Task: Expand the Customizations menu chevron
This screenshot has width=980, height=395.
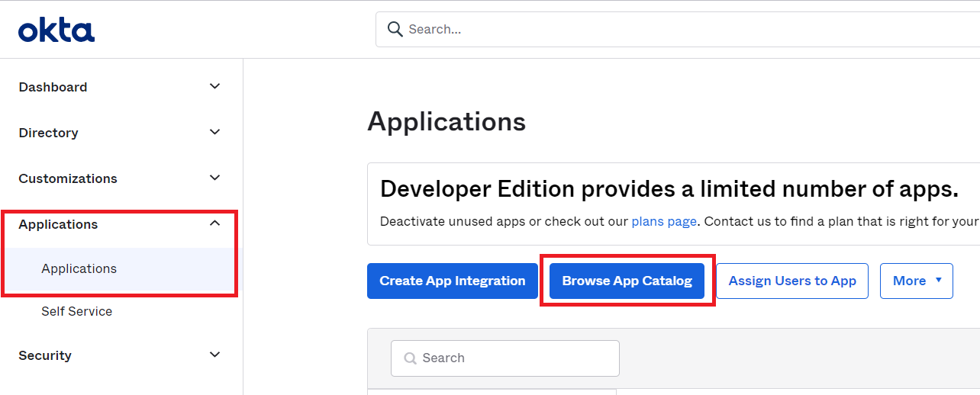Action: click(215, 178)
